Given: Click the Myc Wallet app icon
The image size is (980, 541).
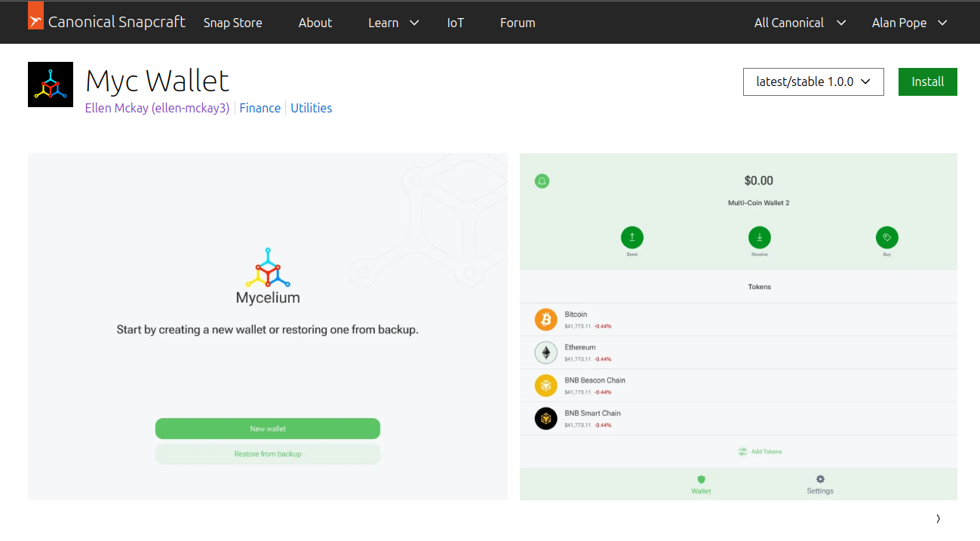Looking at the screenshot, I should point(51,85).
